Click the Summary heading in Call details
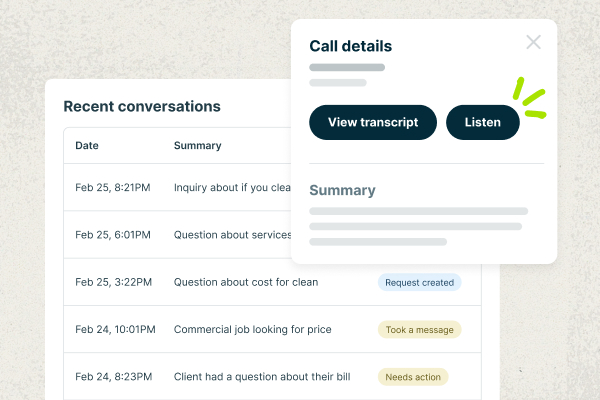 (x=342, y=190)
